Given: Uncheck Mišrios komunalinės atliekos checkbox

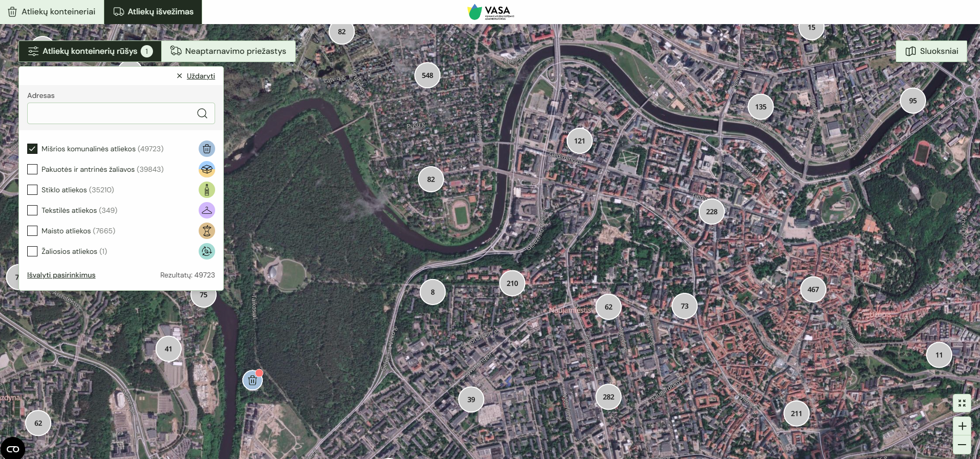Looking at the screenshot, I should [32, 149].
